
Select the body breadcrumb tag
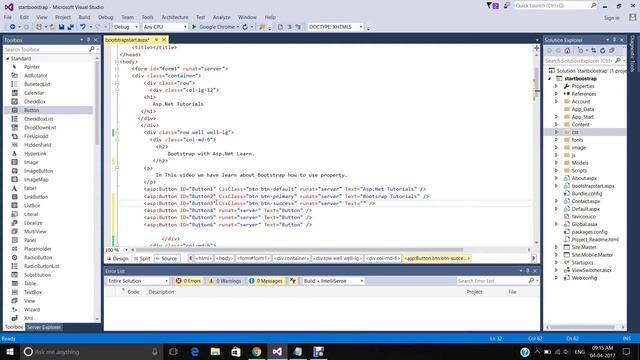pos(224,258)
